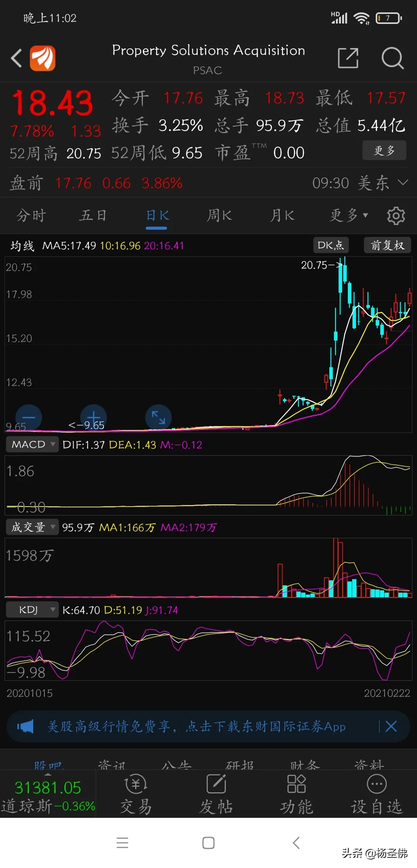
Task: Tap the 更多 button for more quote data
Action: (x=384, y=150)
